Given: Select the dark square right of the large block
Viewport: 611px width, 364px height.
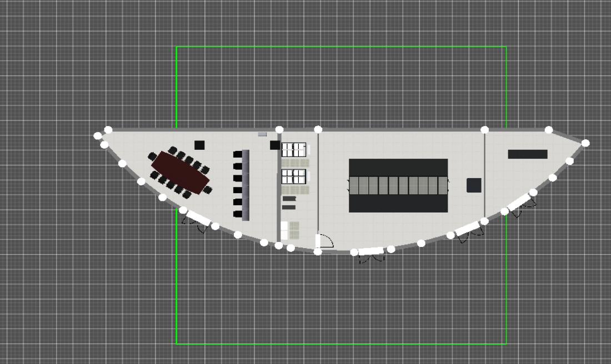Looking at the screenshot, I should pyautogui.click(x=474, y=185).
